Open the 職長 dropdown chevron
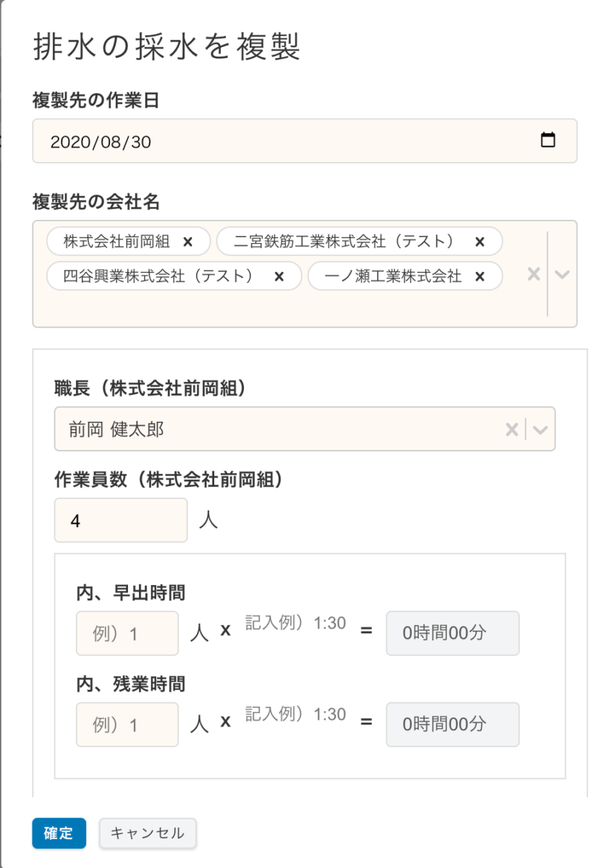Screen dimensions: 615x868 [540, 430]
